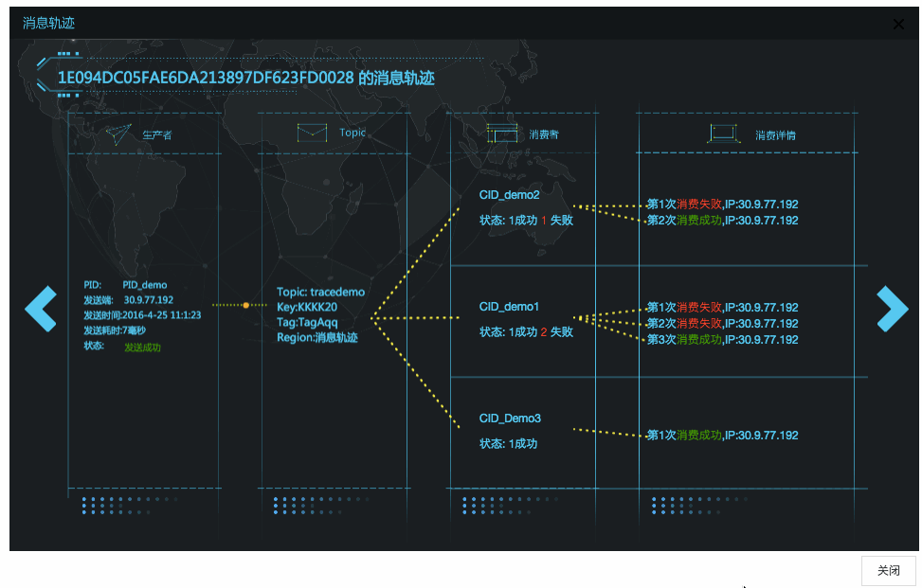Click the message ID title text
The height and width of the screenshot is (588, 922).
(x=245, y=78)
